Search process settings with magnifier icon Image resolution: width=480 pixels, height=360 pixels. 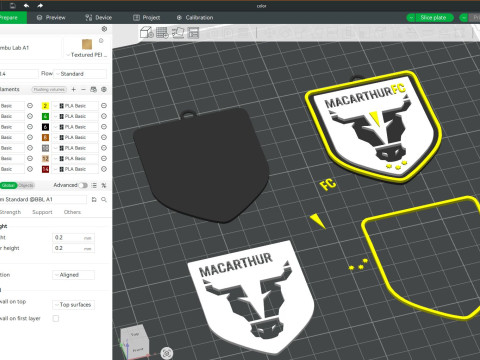coord(104,199)
